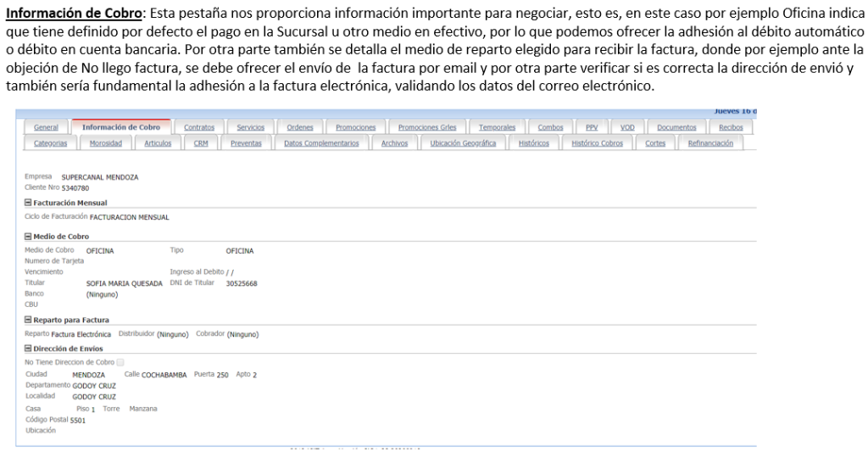Go to the Servicios tab
Image resolution: width=868 pixels, height=458 pixels.
[x=250, y=127]
